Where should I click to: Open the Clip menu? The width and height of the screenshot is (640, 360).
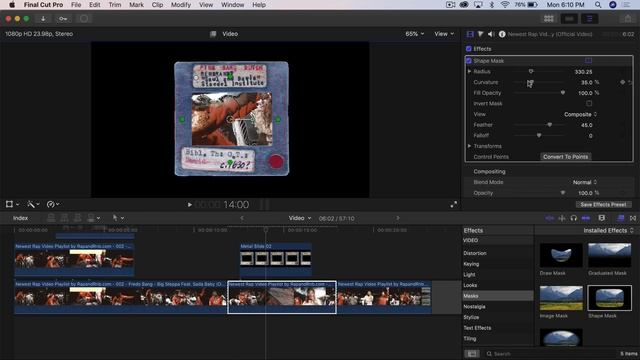coord(157,5)
